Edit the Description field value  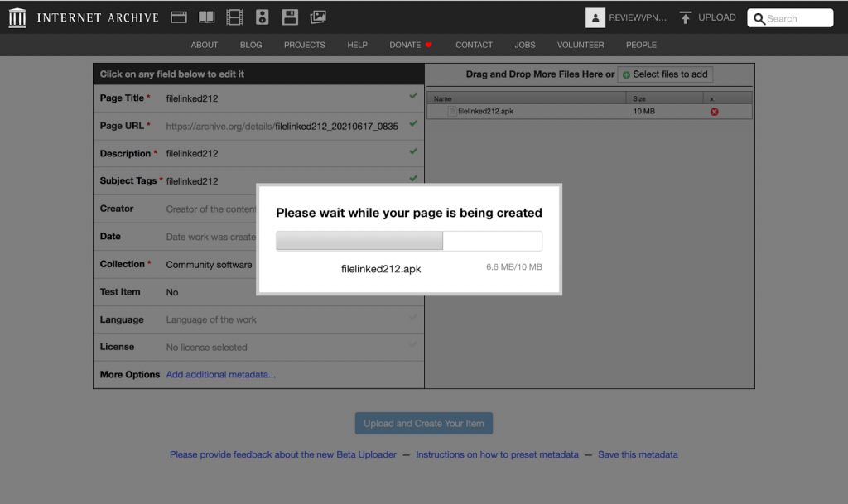click(192, 154)
